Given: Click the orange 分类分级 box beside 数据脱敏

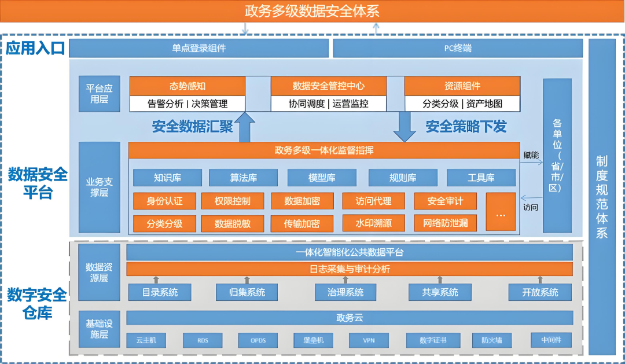Looking at the screenshot, I should point(164,223).
